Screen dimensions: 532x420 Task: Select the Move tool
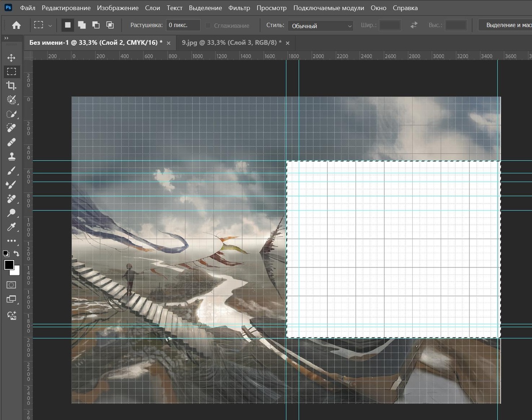(x=12, y=58)
